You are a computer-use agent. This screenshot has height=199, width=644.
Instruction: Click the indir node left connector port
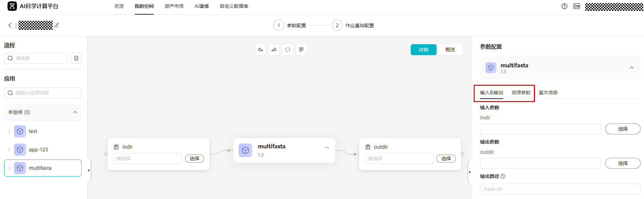tap(106, 154)
